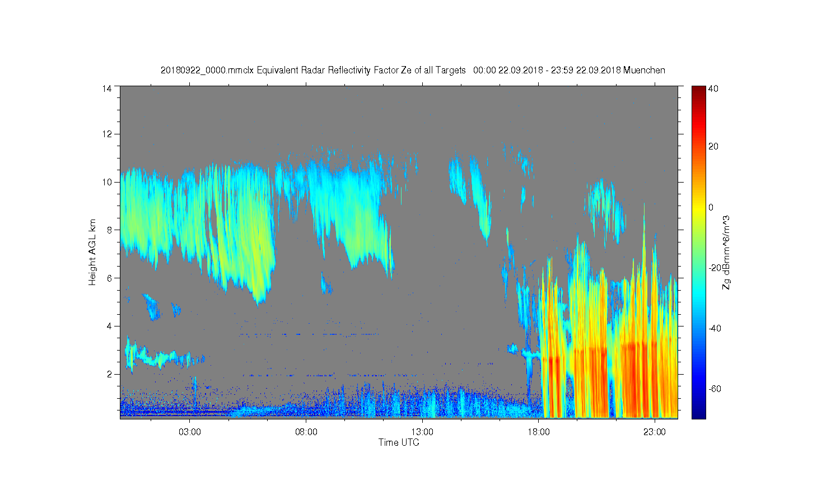Click the colorbar '20' value label
This screenshot has width=840, height=504.
[x=713, y=147]
